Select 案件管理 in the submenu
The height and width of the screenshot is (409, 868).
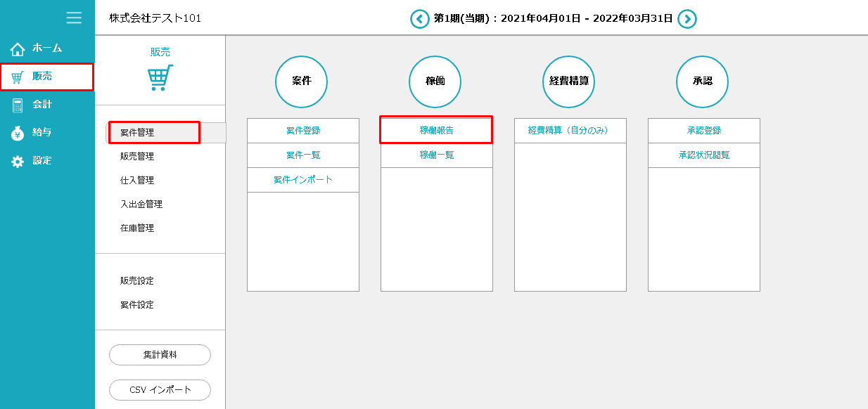pyautogui.click(x=137, y=133)
